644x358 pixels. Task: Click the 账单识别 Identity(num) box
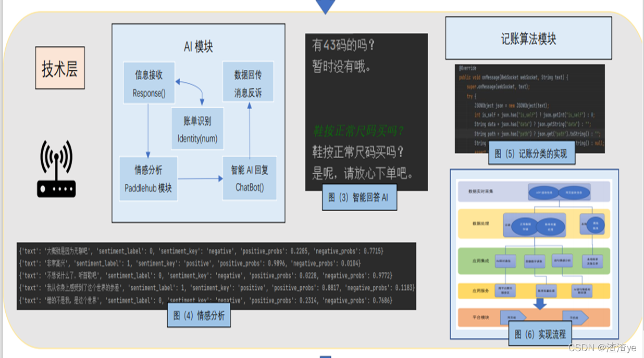coord(197,129)
